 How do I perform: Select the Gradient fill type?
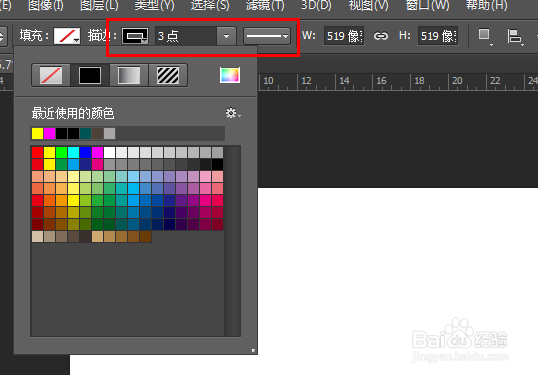coord(129,75)
